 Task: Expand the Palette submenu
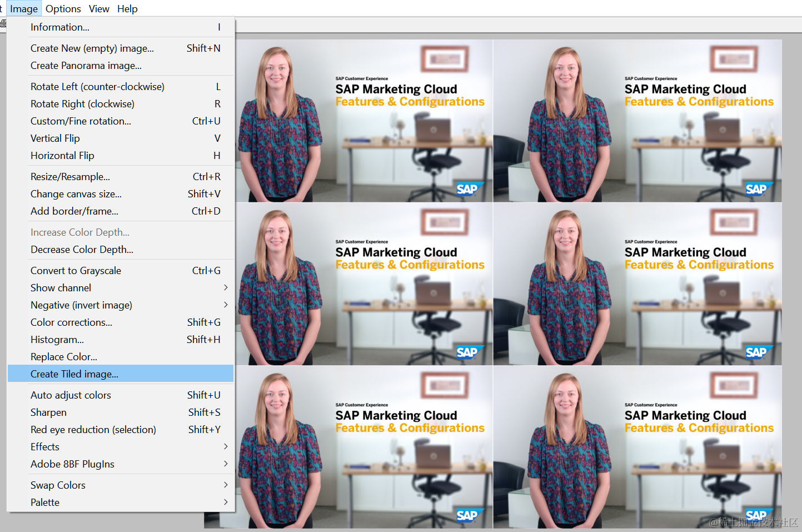121,503
